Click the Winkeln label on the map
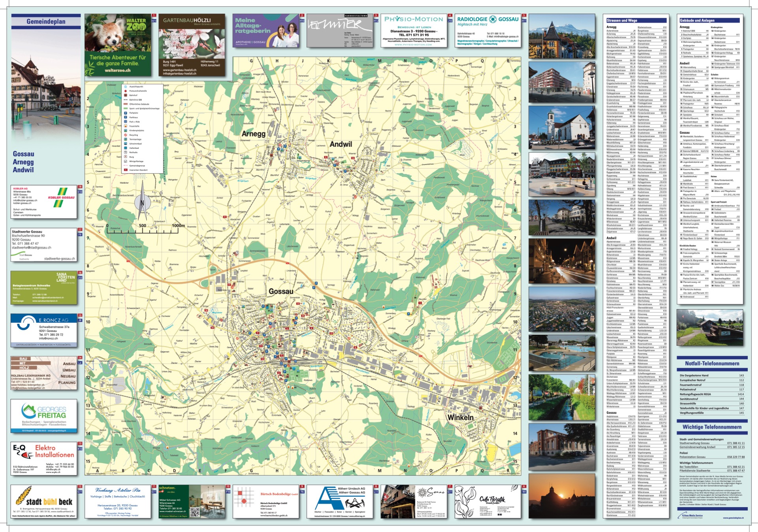The width and height of the screenshot is (758, 532). tap(460, 417)
